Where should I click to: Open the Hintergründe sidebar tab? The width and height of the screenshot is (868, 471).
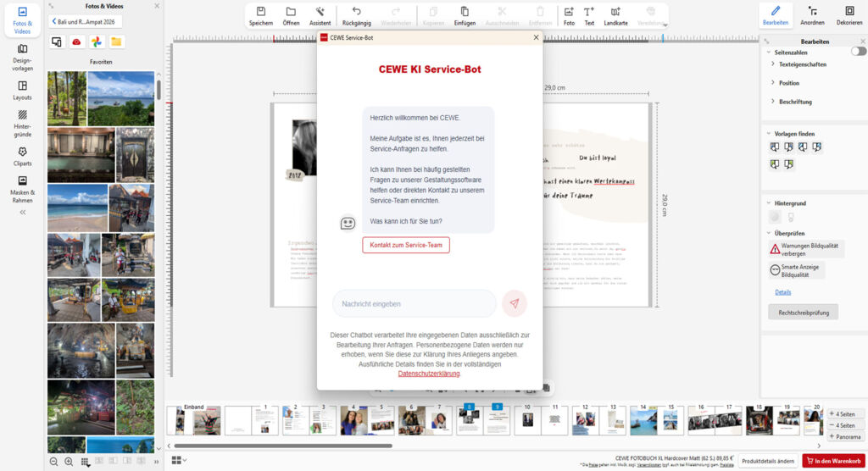pos(22,123)
